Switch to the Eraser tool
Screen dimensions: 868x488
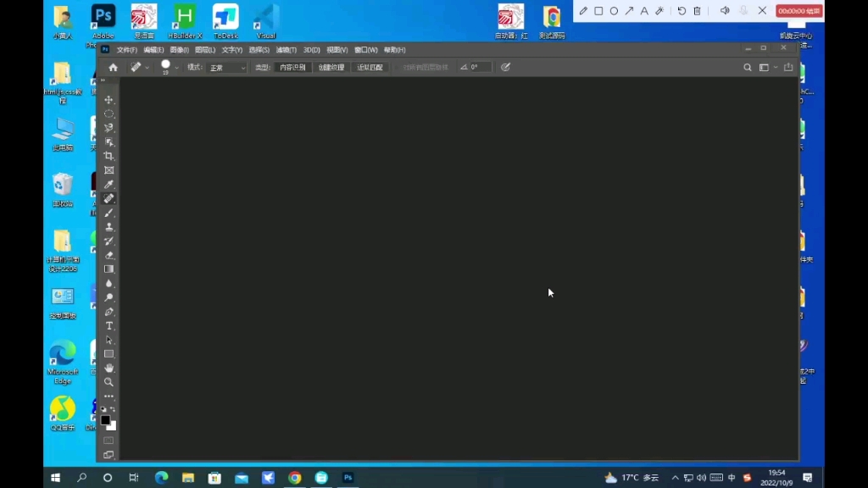(x=108, y=254)
